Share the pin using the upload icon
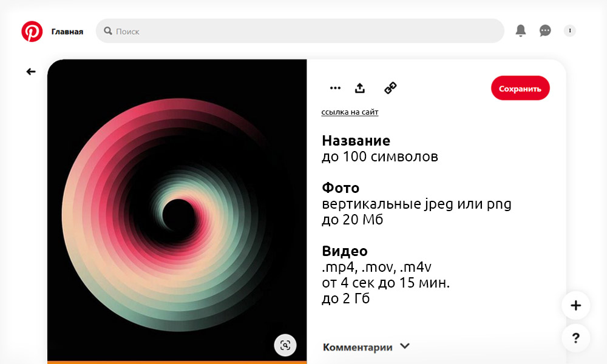This screenshot has height=364, width=607. tap(360, 88)
